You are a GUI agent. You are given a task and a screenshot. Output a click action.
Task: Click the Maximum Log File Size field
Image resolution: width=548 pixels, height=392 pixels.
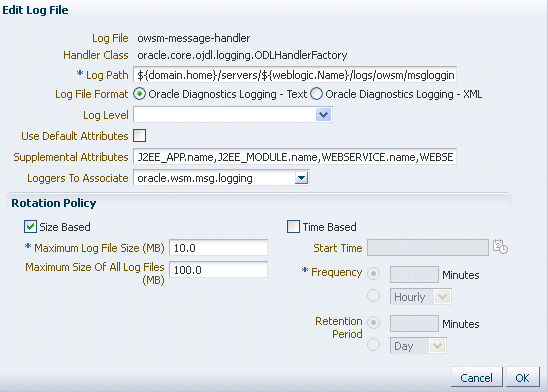click(x=218, y=248)
